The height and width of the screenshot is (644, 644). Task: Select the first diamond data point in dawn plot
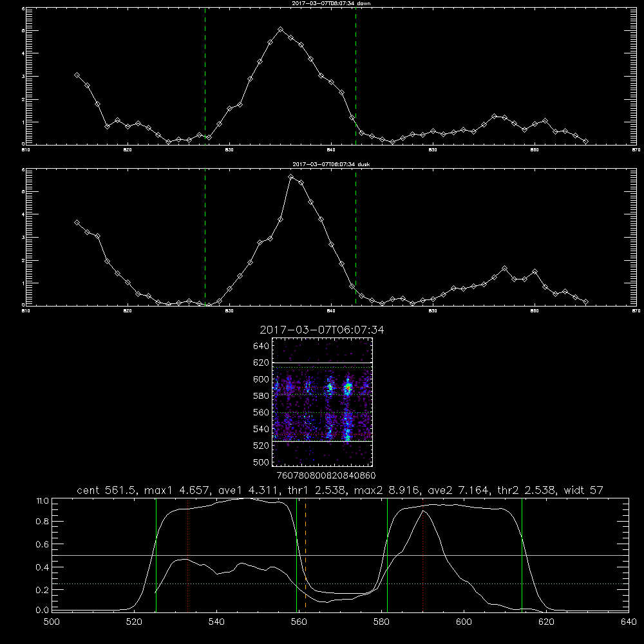[77, 75]
